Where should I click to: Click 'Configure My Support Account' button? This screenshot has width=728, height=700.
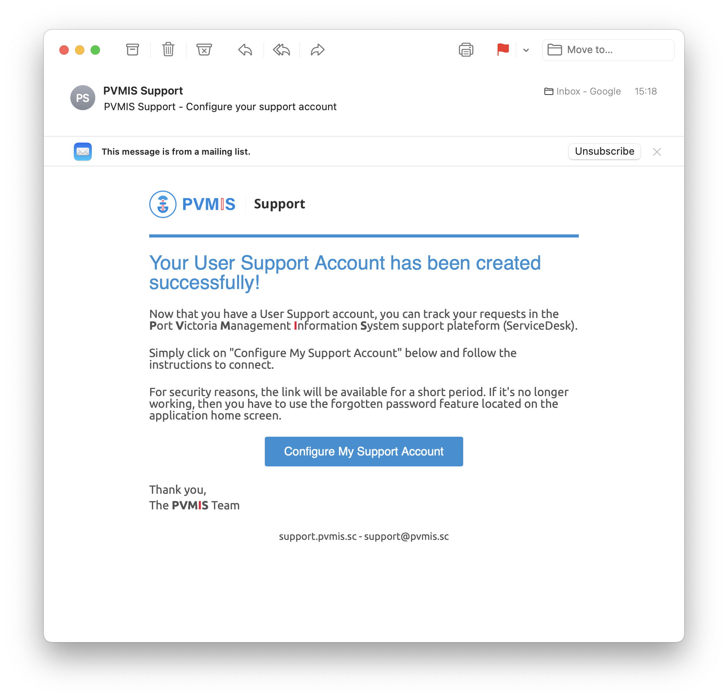click(x=364, y=451)
